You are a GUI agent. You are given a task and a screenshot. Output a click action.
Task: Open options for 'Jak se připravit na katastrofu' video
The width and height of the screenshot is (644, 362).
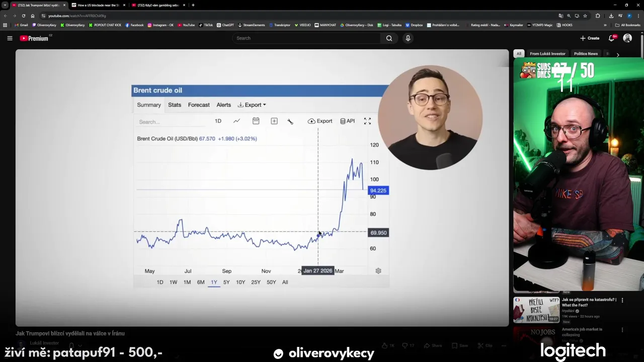622,300
